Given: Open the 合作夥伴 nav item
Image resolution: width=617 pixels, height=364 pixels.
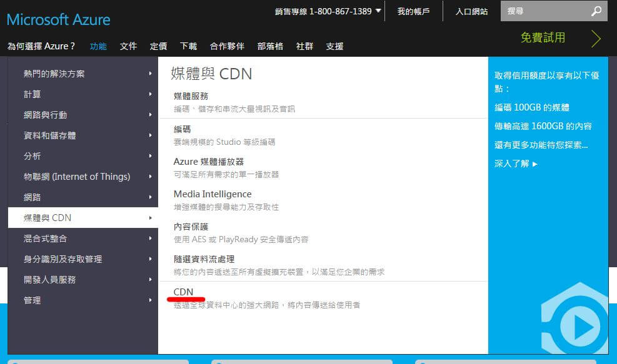Looking at the screenshot, I should [x=227, y=46].
